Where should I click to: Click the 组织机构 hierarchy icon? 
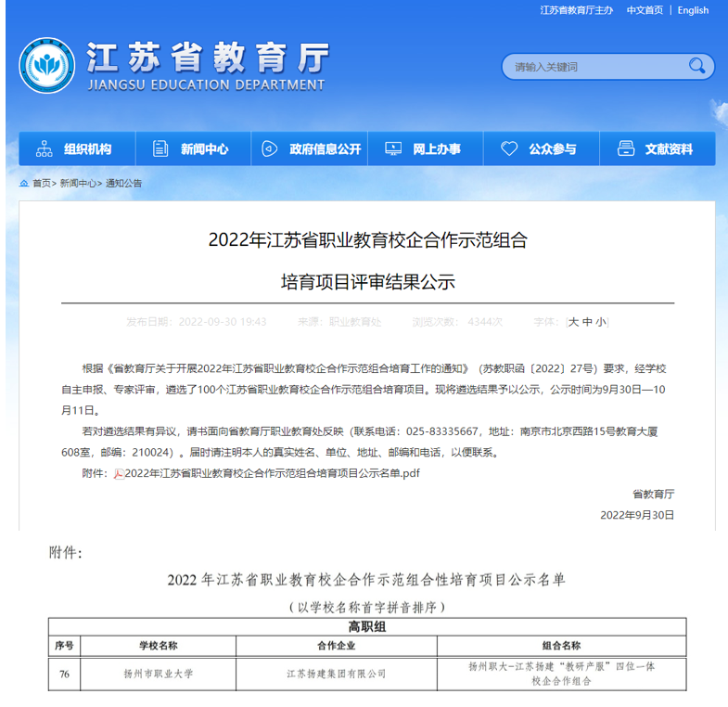pos(44,148)
